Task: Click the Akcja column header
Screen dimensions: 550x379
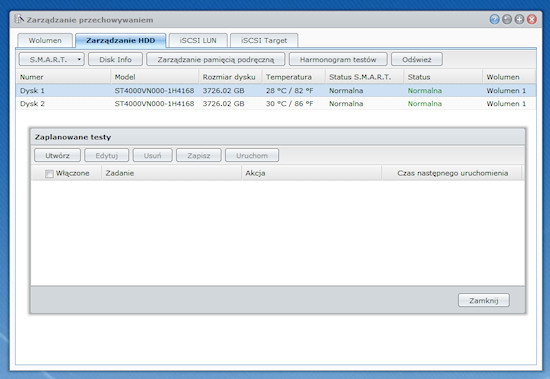Action: (311, 173)
